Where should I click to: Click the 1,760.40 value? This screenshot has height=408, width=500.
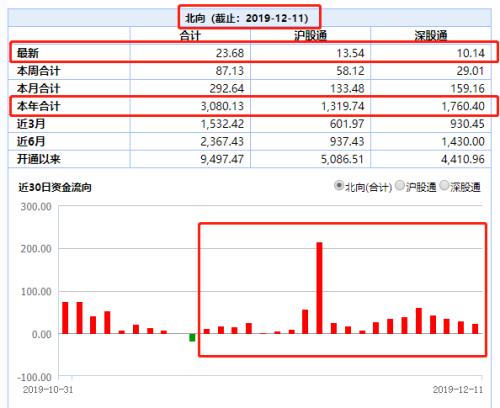click(x=463, y=106)
